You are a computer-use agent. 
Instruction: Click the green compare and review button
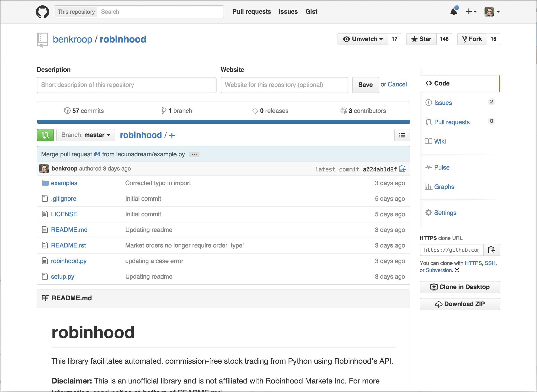(45, 135)
